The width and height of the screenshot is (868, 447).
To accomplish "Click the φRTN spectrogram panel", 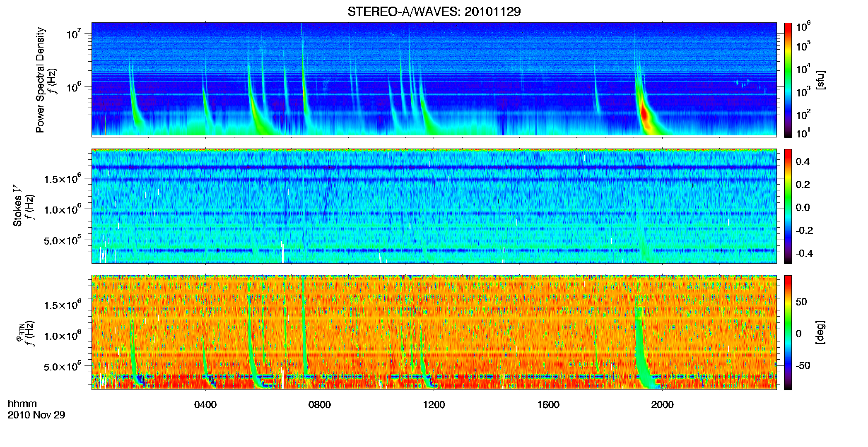I will click(434, 332).
